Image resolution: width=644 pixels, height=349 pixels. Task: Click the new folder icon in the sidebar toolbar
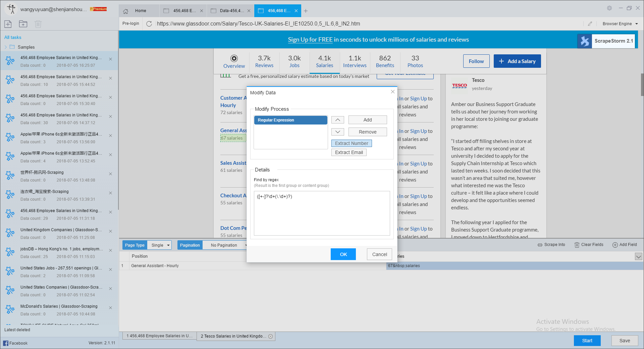tap(23, 24)
